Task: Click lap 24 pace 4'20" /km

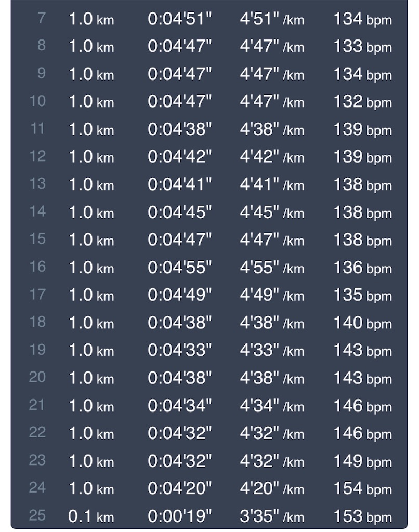Action: coord(272,488)
